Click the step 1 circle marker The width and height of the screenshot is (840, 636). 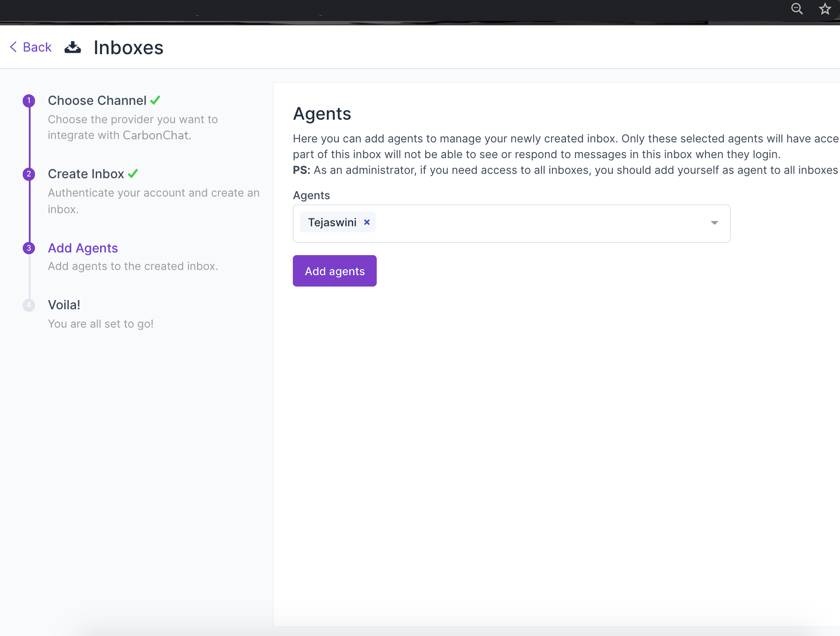[29, 100]
